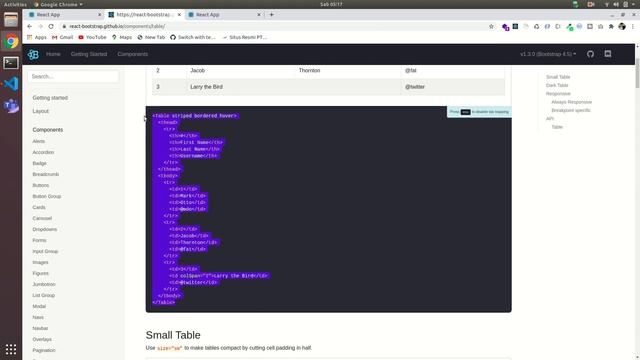
Task: Open Google Chrome from the dock
Action: (11, 41)
